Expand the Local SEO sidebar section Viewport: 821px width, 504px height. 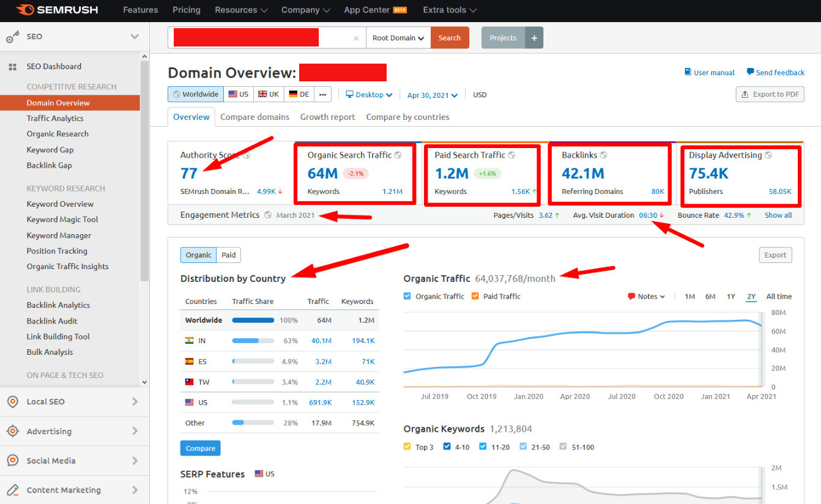(x=135, y=402)
